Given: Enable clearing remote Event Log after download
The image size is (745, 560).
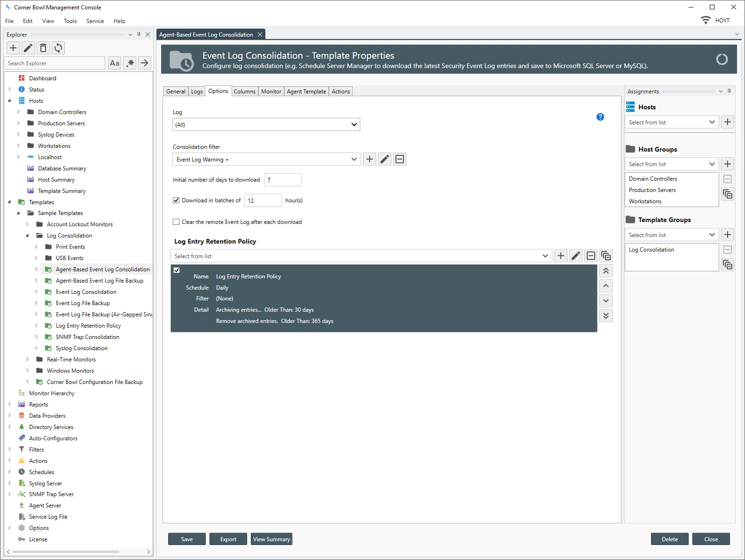Looking at the screenshot, I should click(176, 222).
